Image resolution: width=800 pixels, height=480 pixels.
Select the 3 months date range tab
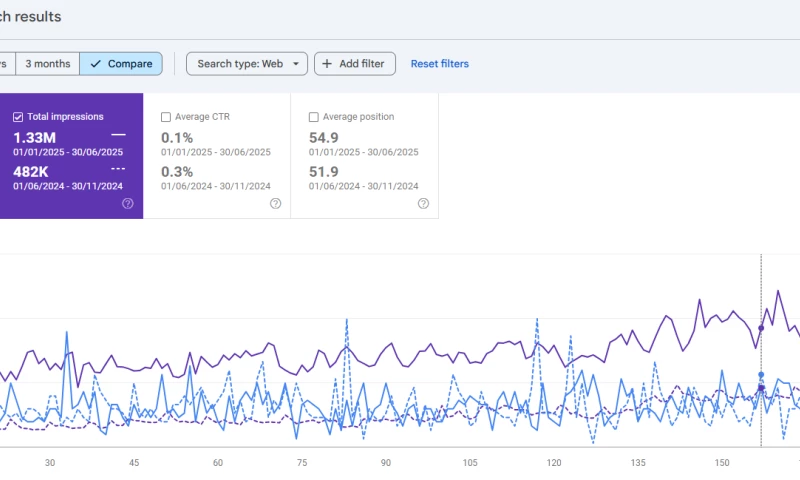pyautogui.click(x=47, y=64)
